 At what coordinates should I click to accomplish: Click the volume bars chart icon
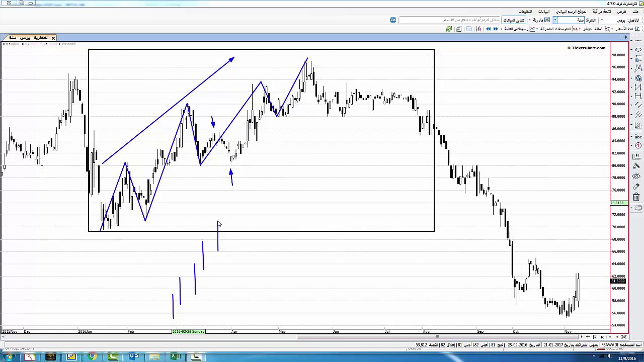tap(478, 29)
